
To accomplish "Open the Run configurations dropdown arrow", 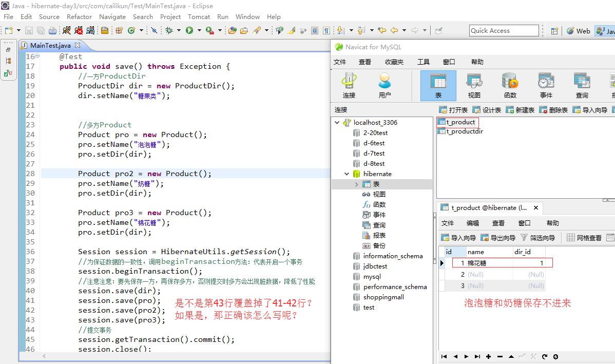I will pyautogui.click(x=199, y=30).
